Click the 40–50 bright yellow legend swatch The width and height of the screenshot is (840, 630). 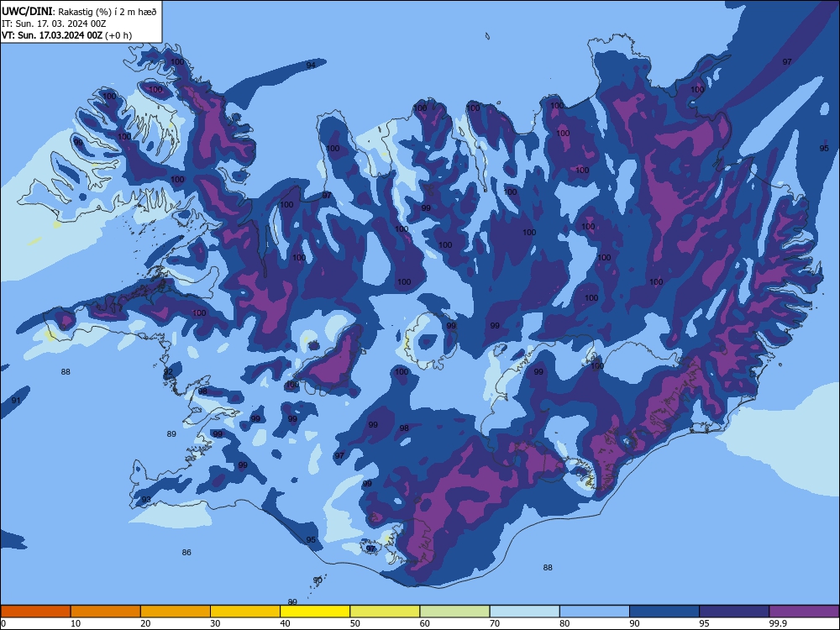coord(315,612)
